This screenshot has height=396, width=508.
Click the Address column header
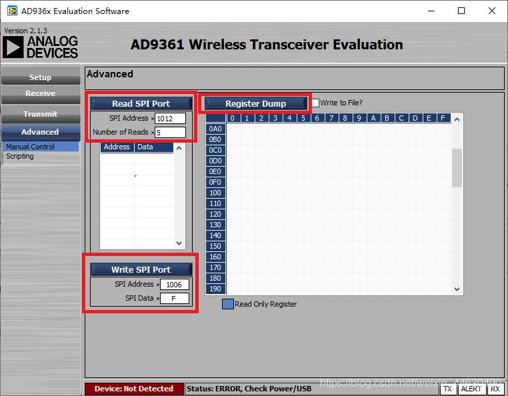[x=117, y=147]
